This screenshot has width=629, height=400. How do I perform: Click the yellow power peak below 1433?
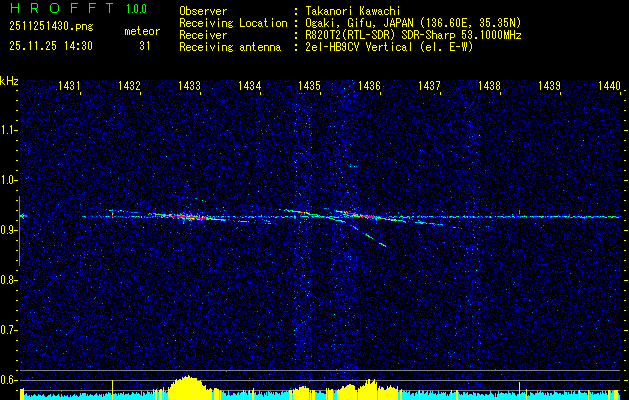(x=187, y=385)
